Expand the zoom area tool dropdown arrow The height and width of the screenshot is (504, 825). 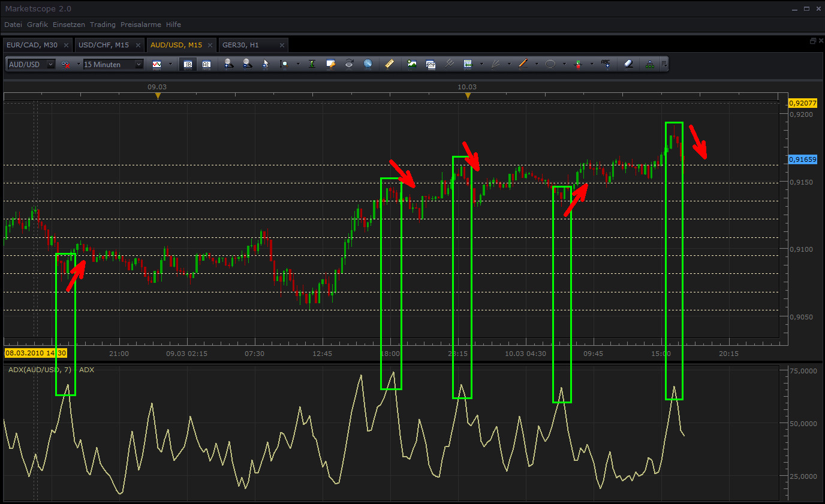coord(298,64)
